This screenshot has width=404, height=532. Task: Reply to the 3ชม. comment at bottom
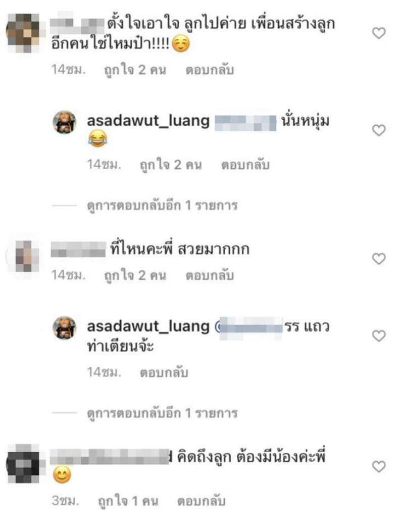click(201, 501)
